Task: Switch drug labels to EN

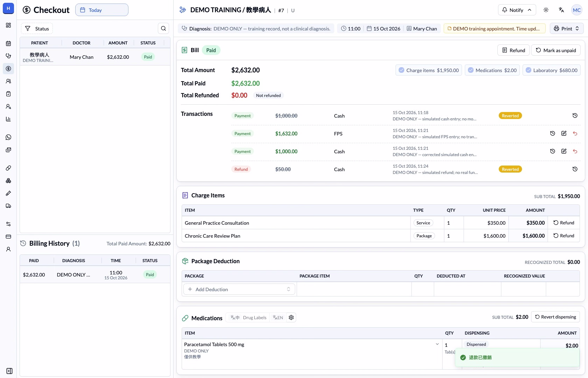Action: [278, 317]
